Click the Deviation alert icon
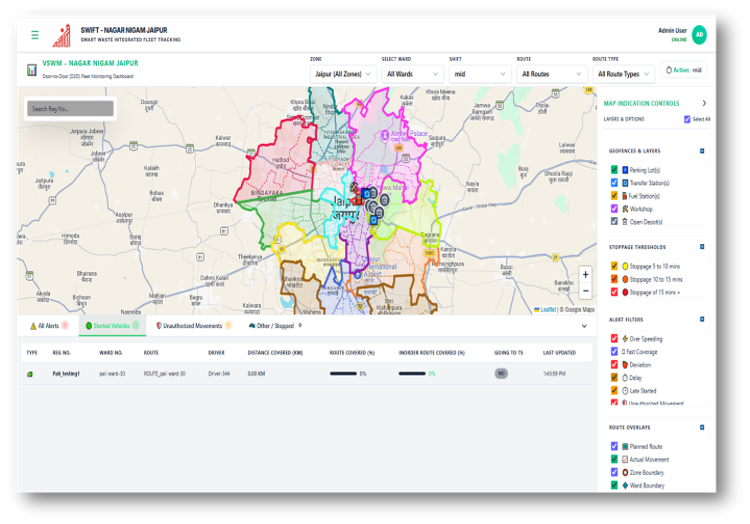The height and width of the screenshot is (524, 750). 625,364
